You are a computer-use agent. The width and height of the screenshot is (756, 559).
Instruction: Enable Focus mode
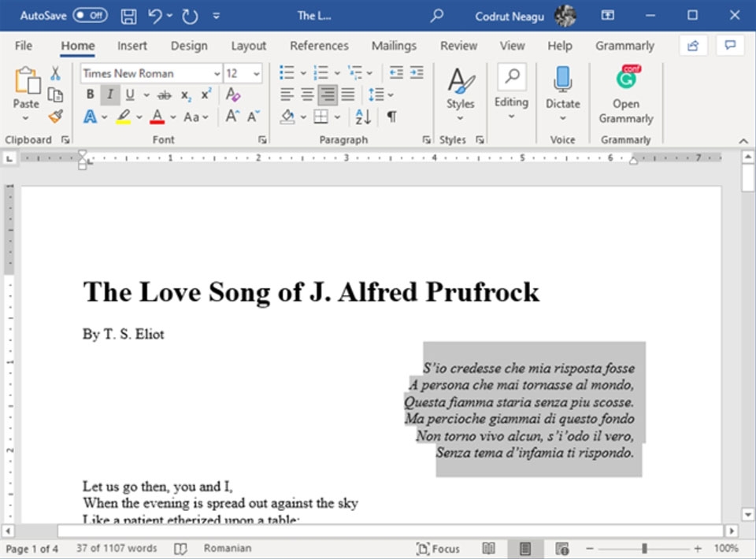tap(438, 549)
